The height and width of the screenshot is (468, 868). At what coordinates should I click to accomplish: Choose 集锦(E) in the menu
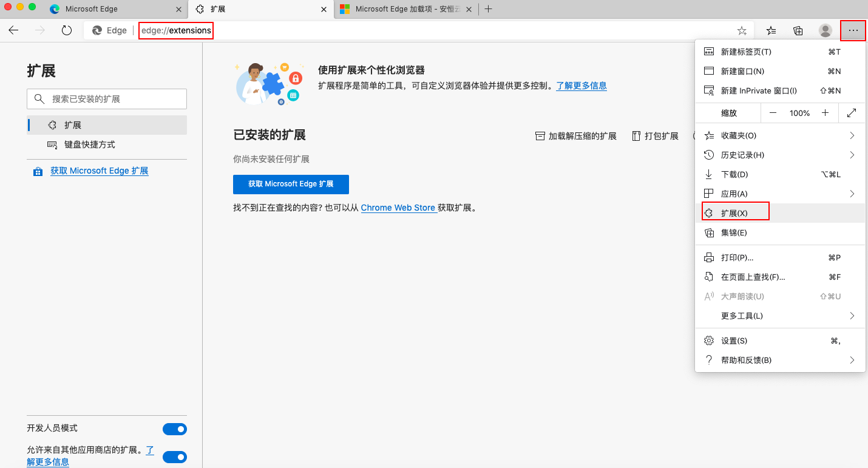pos(780,233)
